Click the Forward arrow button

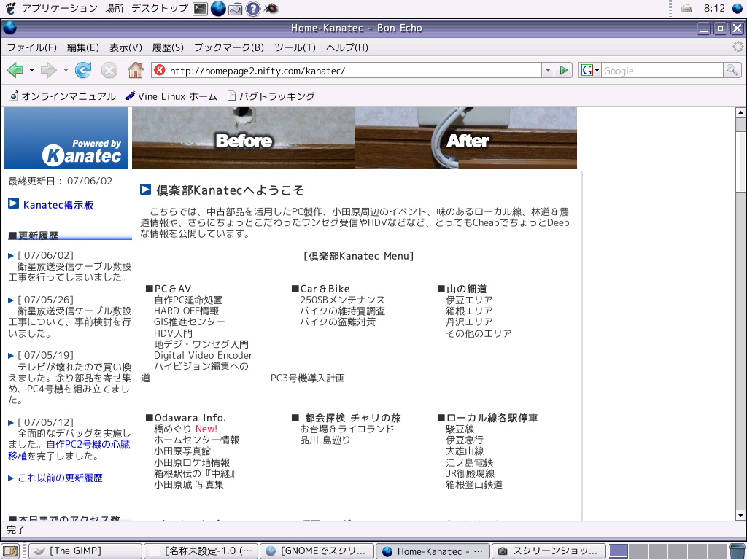[x=49, y=71]
